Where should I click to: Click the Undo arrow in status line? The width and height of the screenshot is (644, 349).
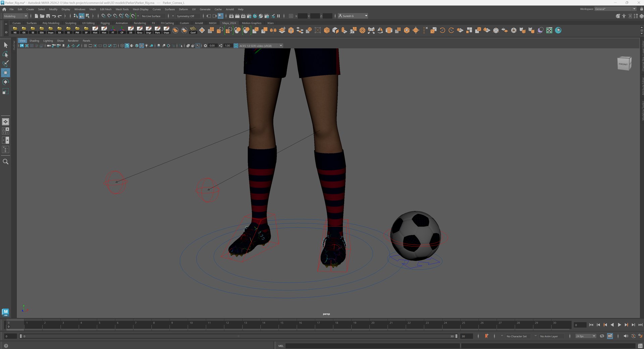pyautogui.click(x=54, y=16)
